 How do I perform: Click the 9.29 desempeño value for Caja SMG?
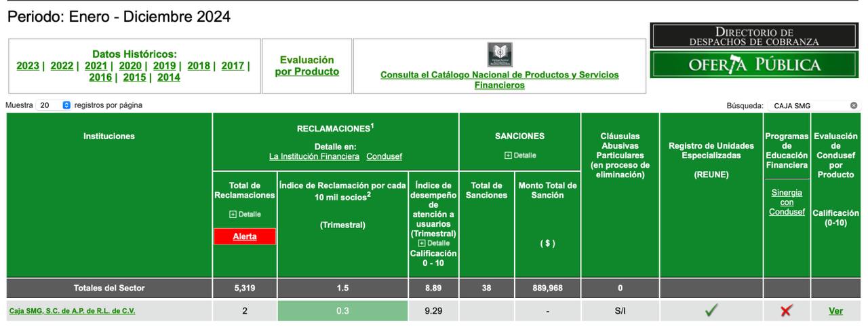(433, 311)
